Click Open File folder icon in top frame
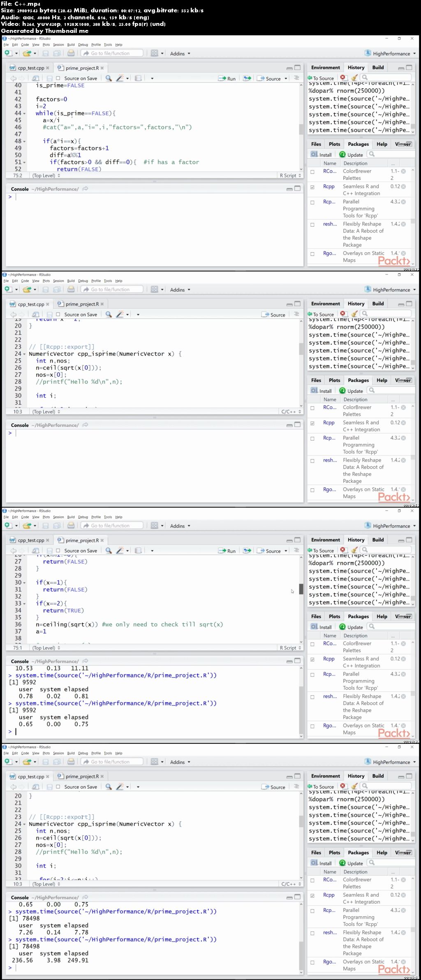This screenshot has width=421, height=980. point(27,53)
